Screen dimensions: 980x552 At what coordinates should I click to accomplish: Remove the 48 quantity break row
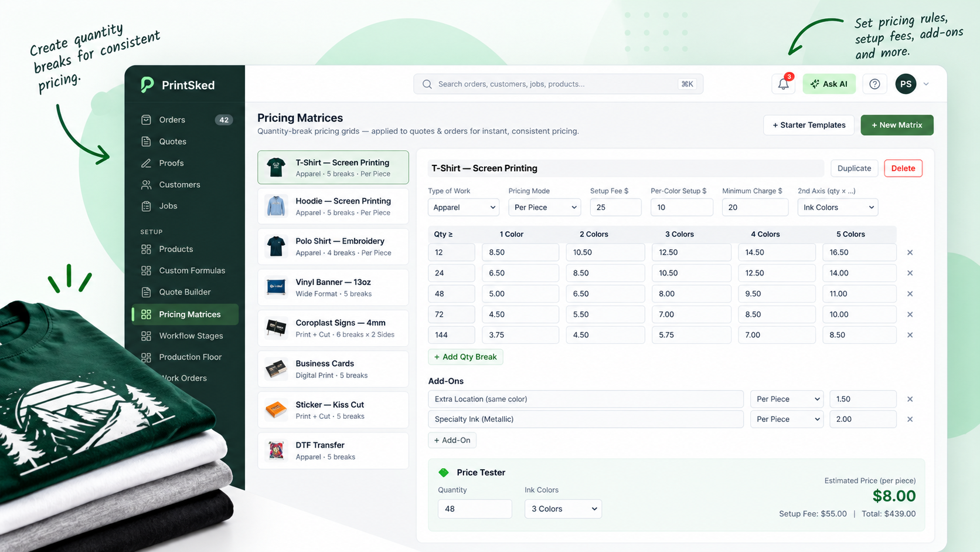click(x=910, y=294)
